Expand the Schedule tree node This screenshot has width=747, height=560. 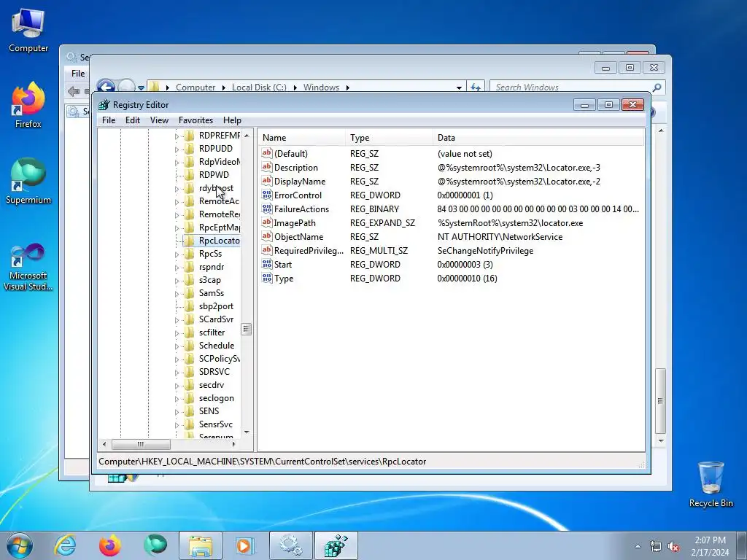click(x=177, y=346)
